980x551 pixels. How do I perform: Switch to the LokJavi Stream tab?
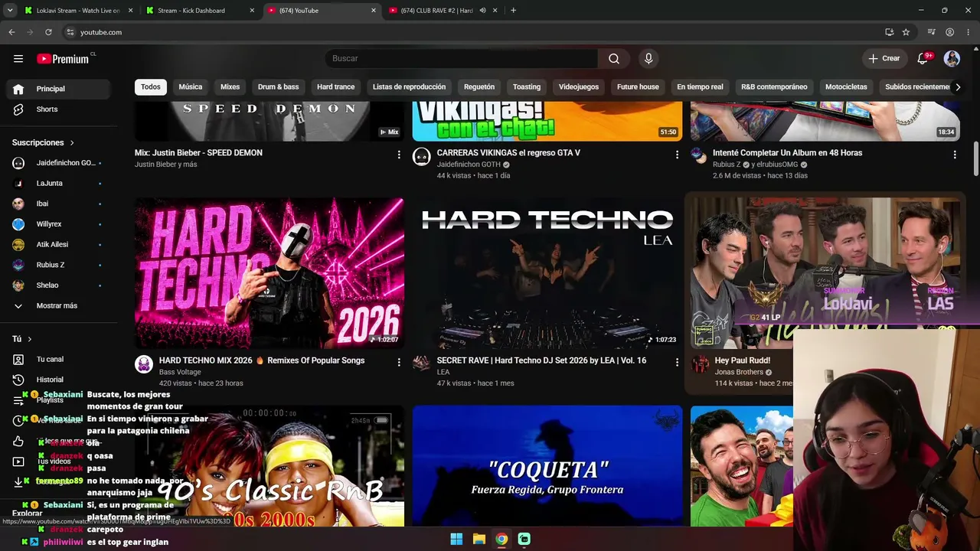77,11
